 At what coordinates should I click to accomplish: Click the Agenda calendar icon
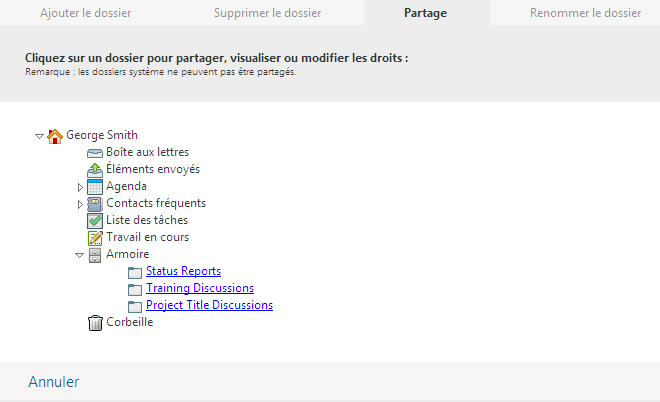pos(95,186)
